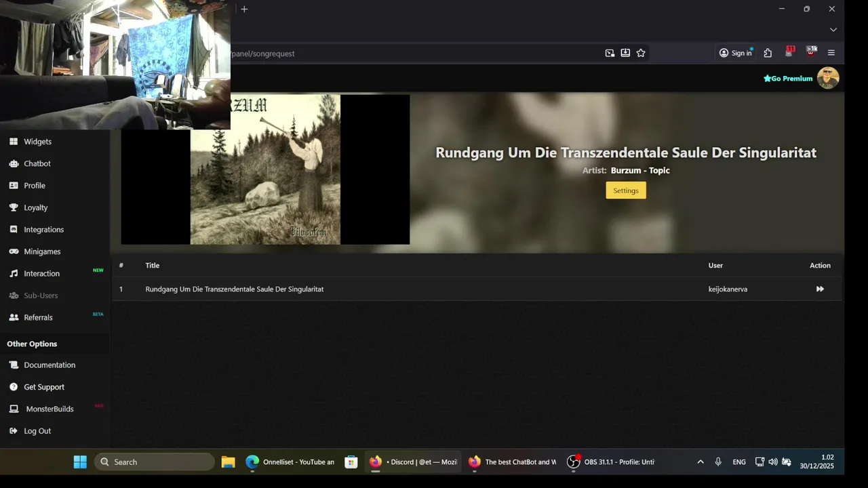Click the Profile card icon
The height and width of the screenshot is (488, 868).
(14, 186)
